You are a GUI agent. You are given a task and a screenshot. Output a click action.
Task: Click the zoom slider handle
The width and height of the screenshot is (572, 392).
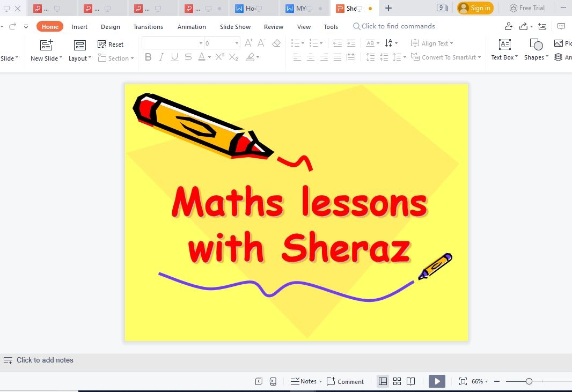(x=529, y=381)
